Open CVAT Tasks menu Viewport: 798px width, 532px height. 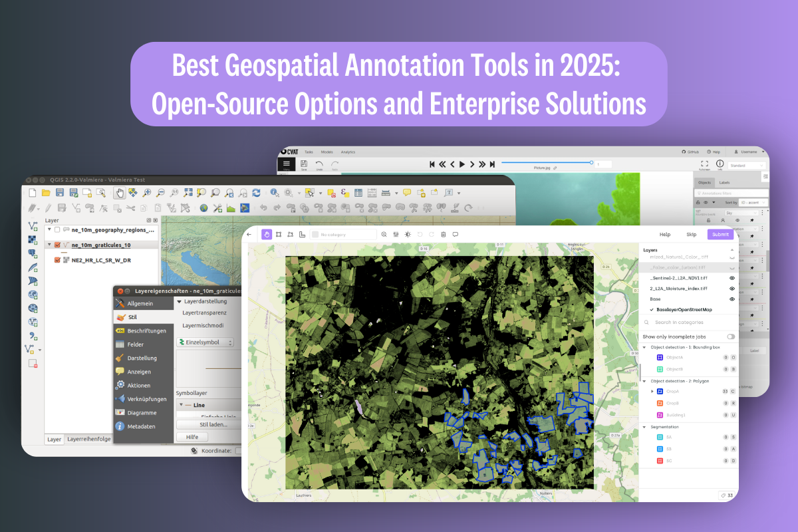309,152
